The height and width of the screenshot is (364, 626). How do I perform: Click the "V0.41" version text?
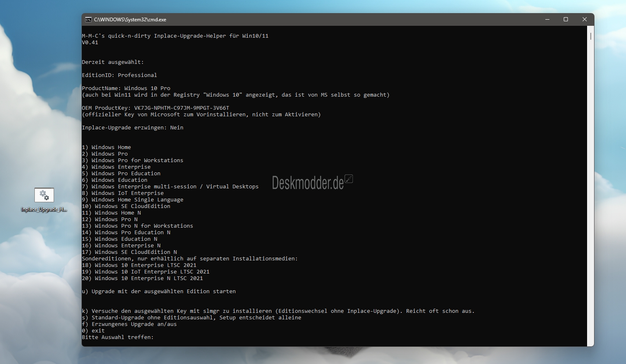[x=90, y=43]
